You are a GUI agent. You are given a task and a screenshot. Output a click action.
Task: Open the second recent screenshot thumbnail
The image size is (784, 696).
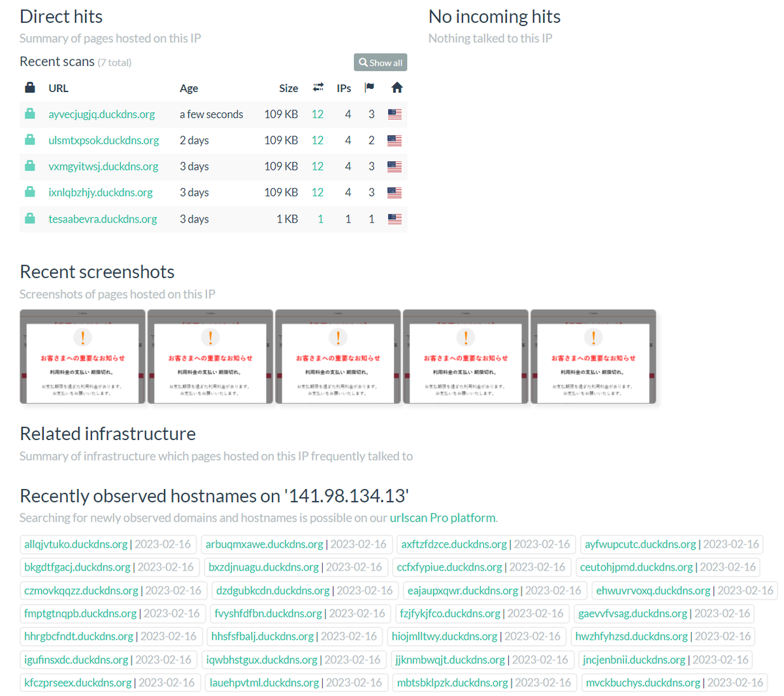(210, 356)
